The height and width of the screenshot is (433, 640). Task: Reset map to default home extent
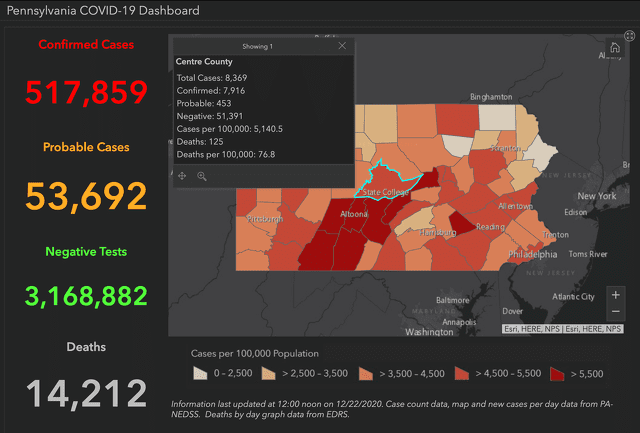tap(615, 47)
